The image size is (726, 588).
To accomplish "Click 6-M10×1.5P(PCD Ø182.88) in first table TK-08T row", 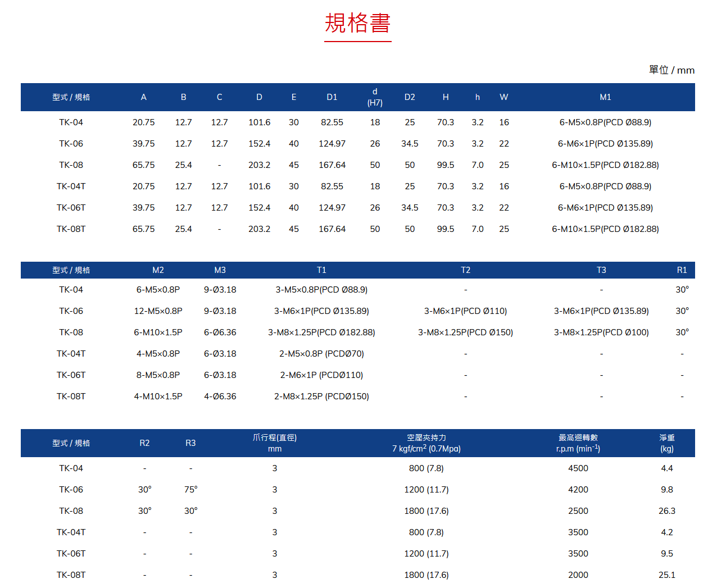I will coord(605,229).
